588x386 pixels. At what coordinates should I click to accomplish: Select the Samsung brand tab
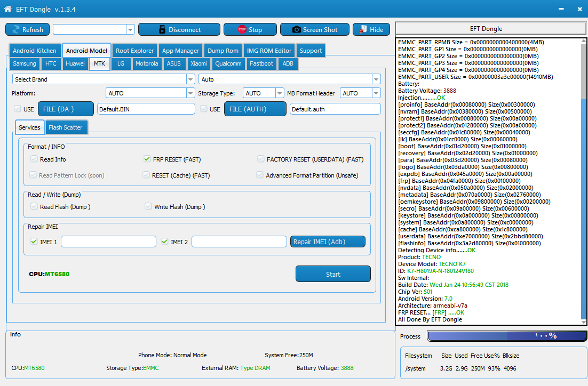25,63
